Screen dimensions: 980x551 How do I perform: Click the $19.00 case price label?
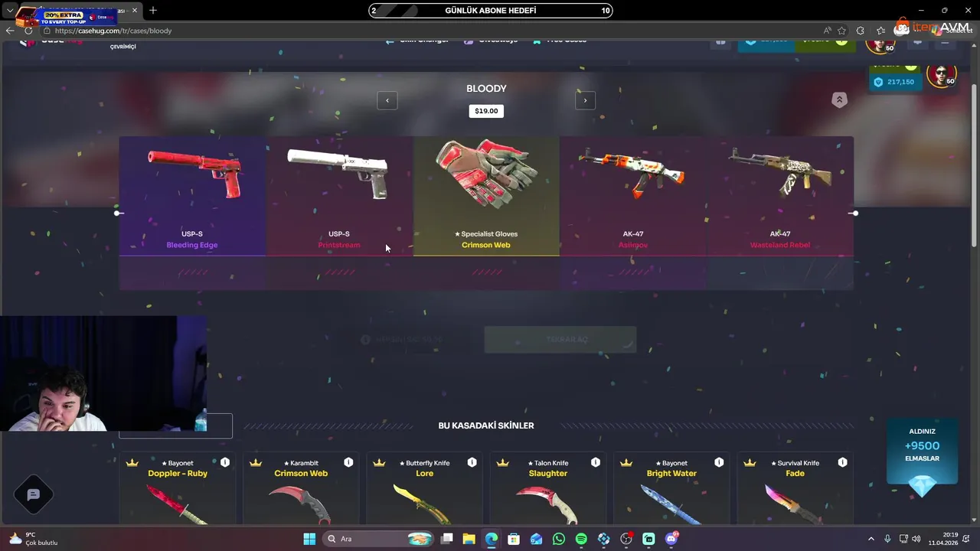(486, 111)
